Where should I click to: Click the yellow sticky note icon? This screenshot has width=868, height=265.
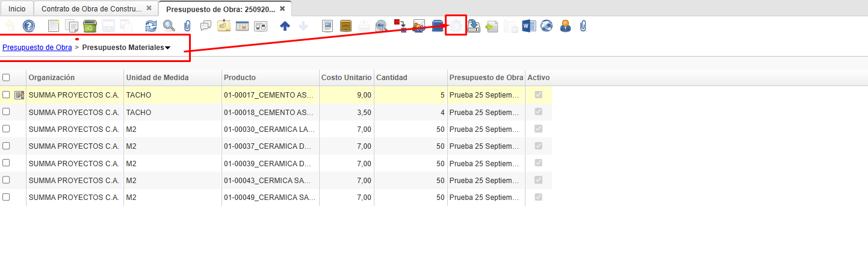(224, 26)
